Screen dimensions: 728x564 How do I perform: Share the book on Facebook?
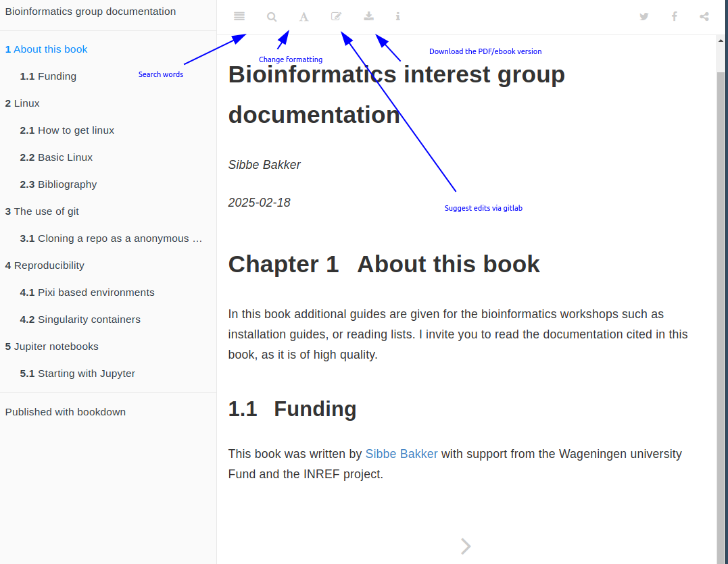674,17
